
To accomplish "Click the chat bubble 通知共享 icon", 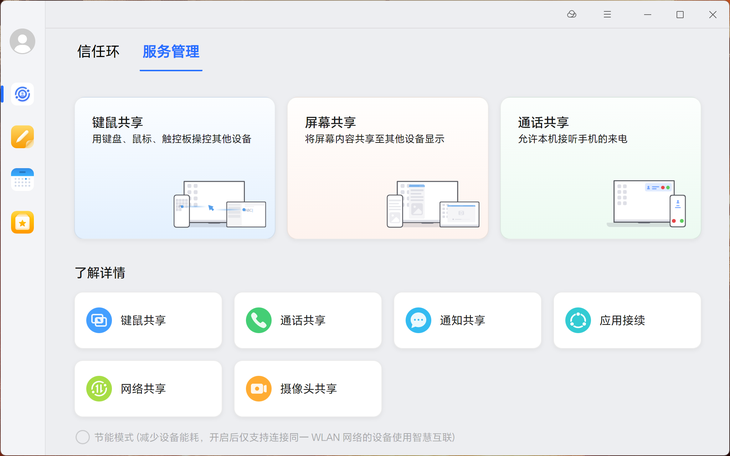I will pos(418,320).
